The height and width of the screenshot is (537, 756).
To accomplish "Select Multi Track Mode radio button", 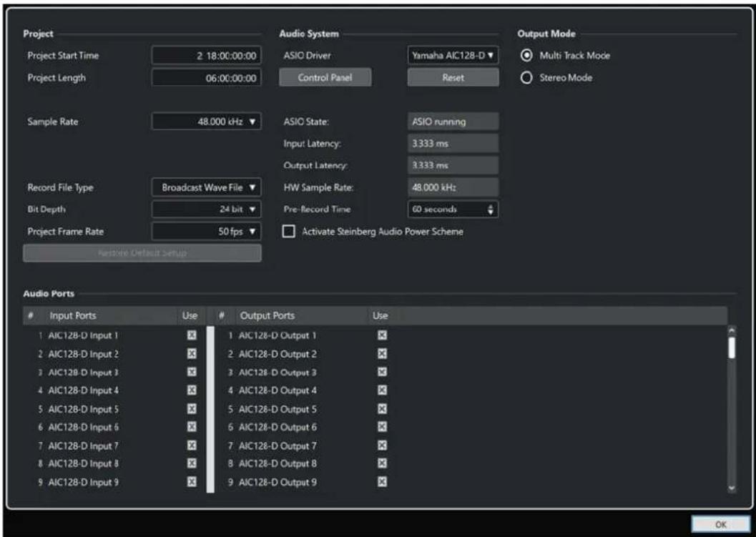I will click(526, 56).
